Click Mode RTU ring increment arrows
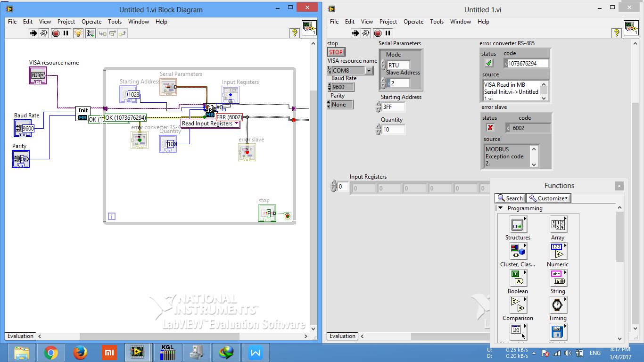 click(x=383, y=66)
